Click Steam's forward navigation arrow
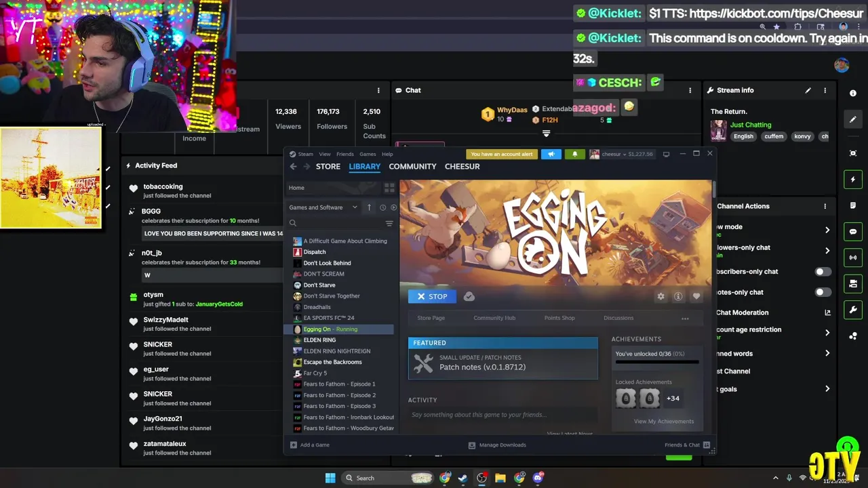This screenshot has width=868, height=488. click(307, 167)
